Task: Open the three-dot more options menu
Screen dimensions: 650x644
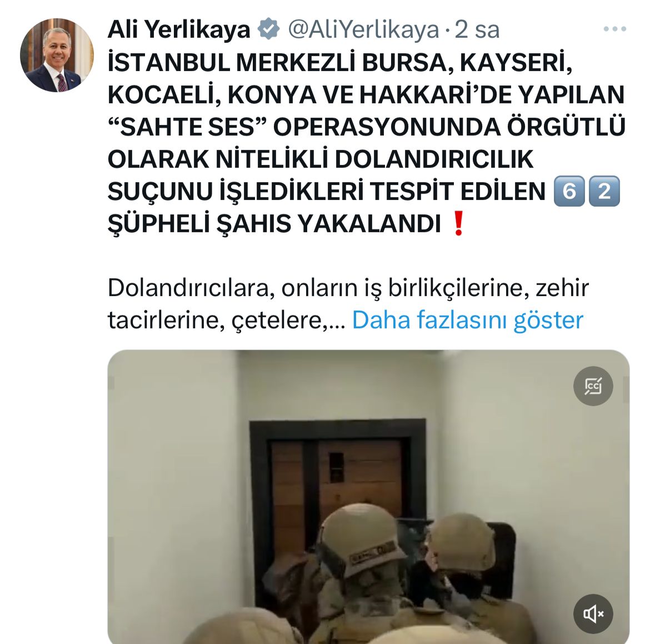Action: coord(614,28)
